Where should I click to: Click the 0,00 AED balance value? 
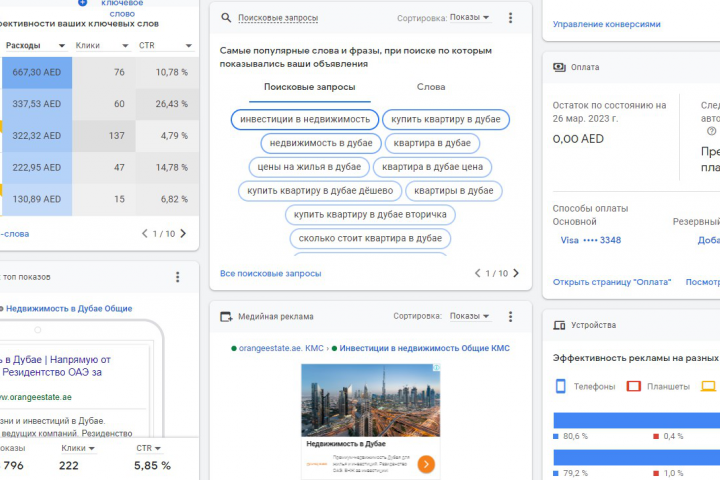pyautogui.click(x=578, y=139)
